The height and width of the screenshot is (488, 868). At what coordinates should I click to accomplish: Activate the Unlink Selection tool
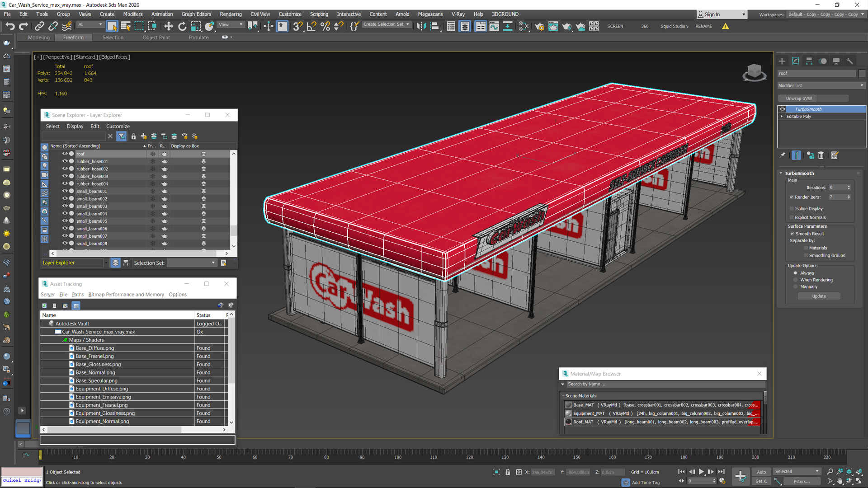coord(53,26)
